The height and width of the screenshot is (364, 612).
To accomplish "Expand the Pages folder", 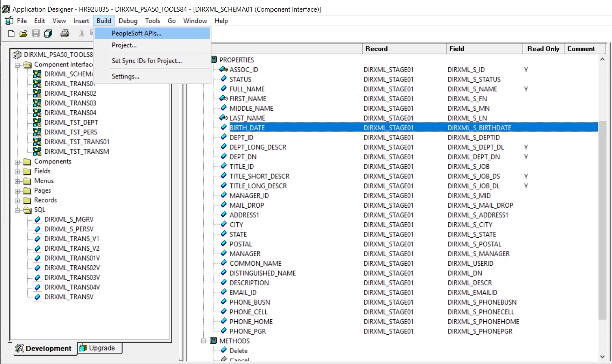I will point(17,191).
